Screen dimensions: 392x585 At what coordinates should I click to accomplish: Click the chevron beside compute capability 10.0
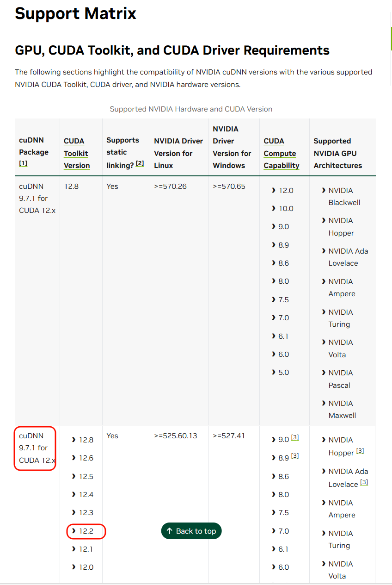tap(274, 208)
